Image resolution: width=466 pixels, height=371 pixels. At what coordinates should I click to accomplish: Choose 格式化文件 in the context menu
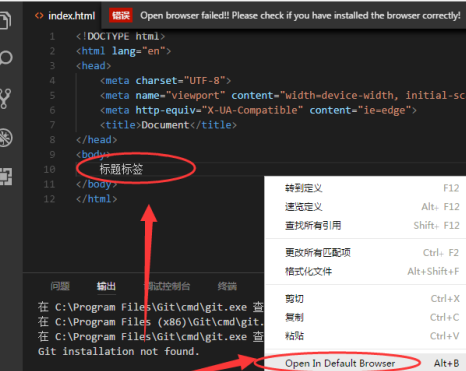[x=366, y=271]
